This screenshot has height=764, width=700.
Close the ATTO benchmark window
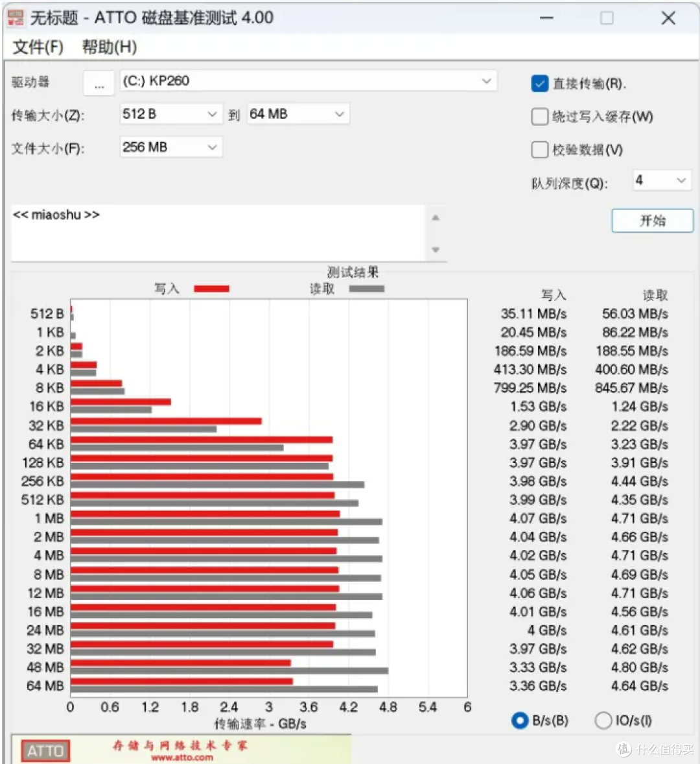coord(668,18)
